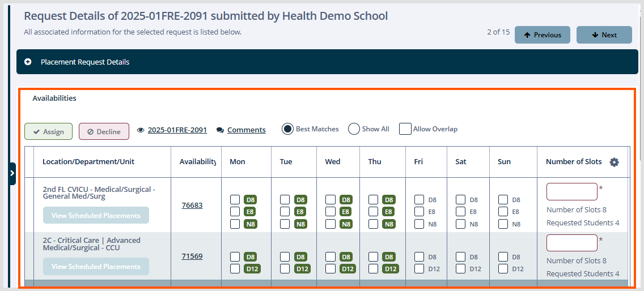The height and width of the screenshot is (291, 644).
Task: Click the eye icon beside 2025-01FRE-2091
Action: pyautogui.click(x=141, y=130)
